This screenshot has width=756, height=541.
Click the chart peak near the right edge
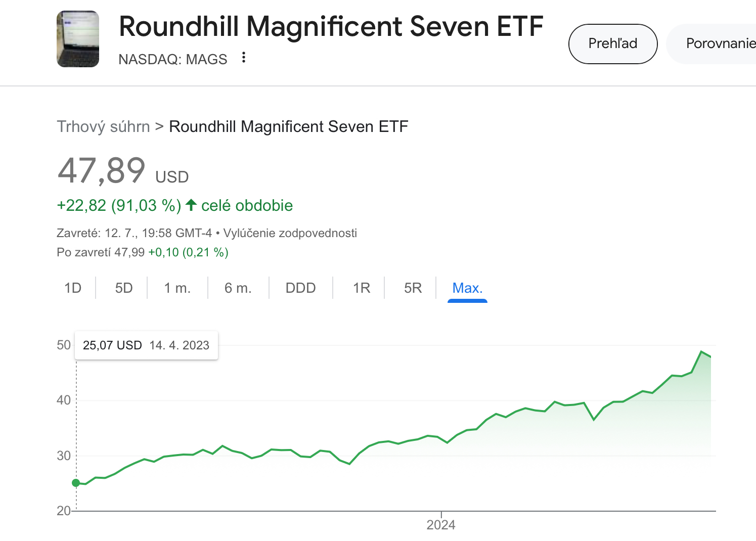(x=701, y=351)
